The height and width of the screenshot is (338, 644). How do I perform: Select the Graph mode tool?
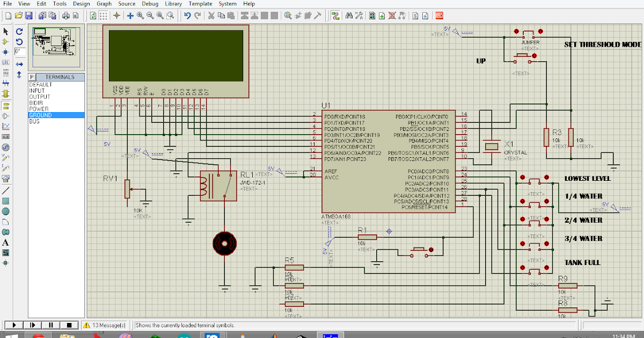[7, 124]
